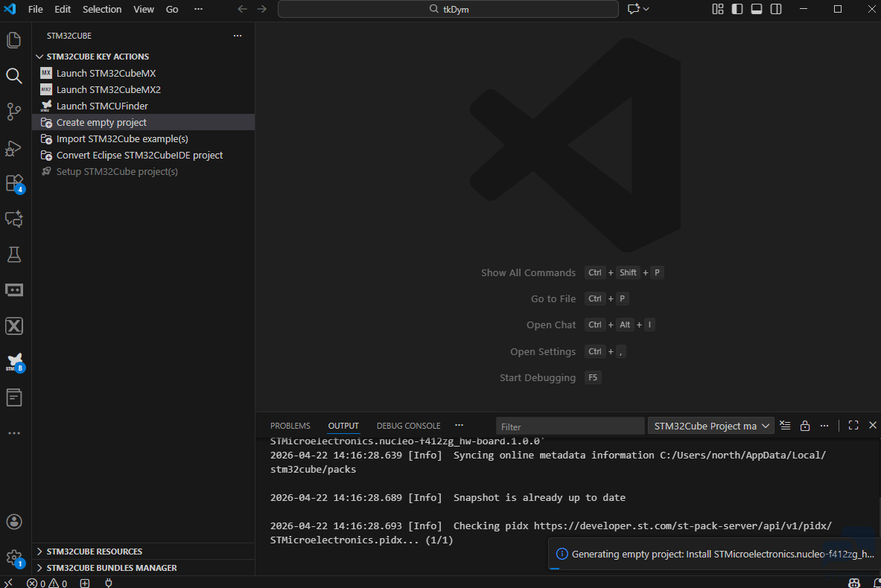Open the Testing flask icon

coord(14,255)
